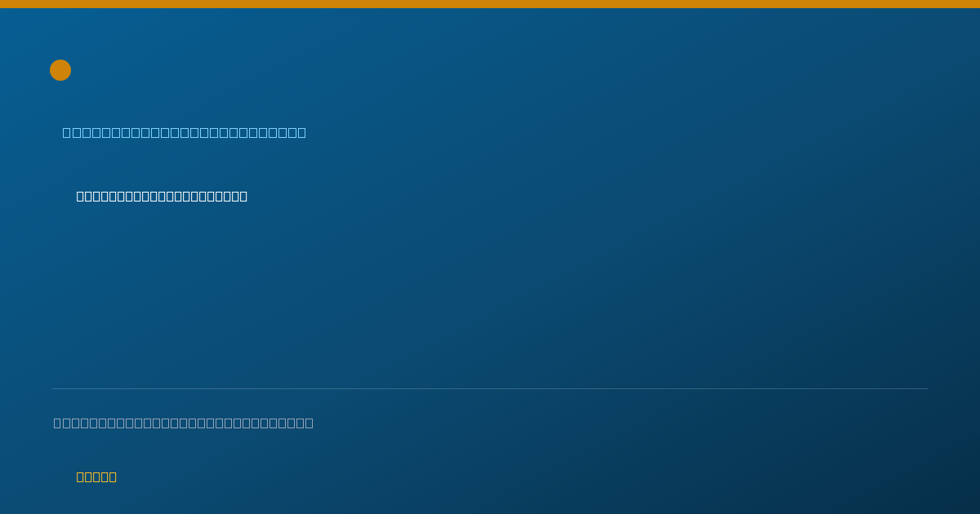Select the gray footer text line

point(184,423)
